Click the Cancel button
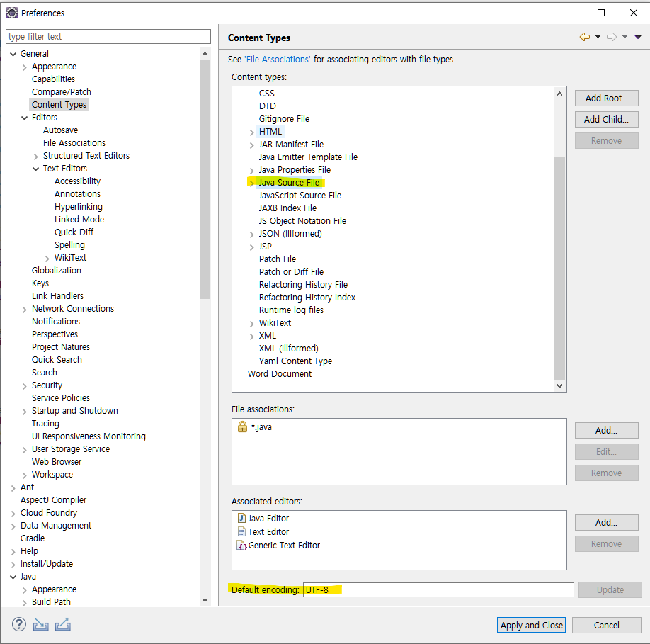The height and width of the screenshot is (644, 650). [607, 626]
